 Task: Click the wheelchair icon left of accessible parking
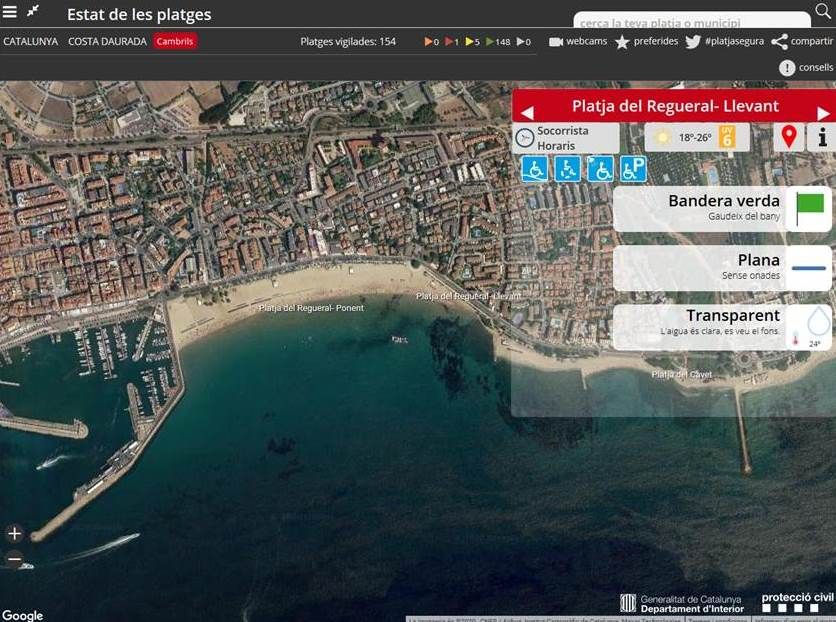600,169
